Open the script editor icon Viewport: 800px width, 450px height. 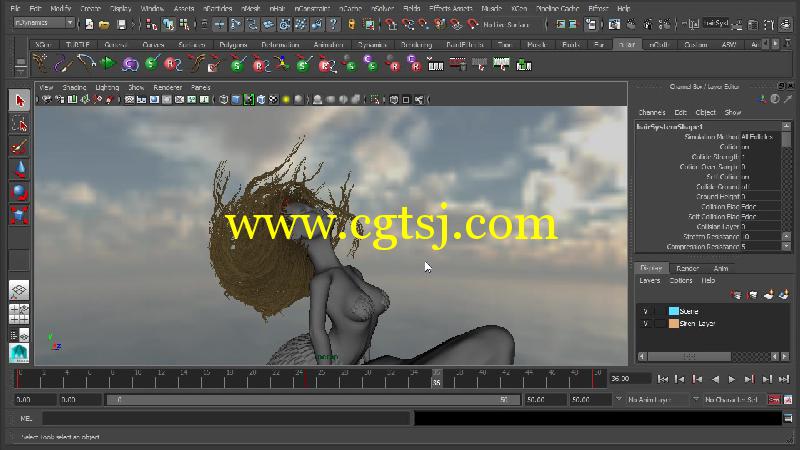788,418
